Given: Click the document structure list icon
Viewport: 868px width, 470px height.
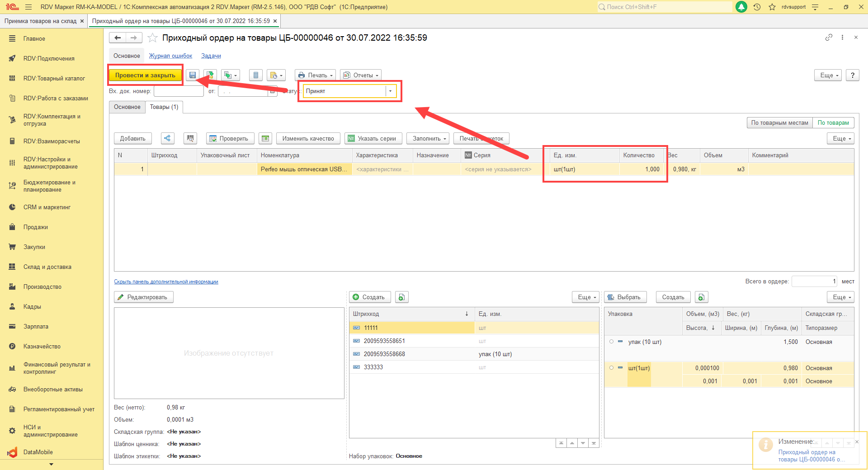Looking at the screenshot, I should (256, 75).
